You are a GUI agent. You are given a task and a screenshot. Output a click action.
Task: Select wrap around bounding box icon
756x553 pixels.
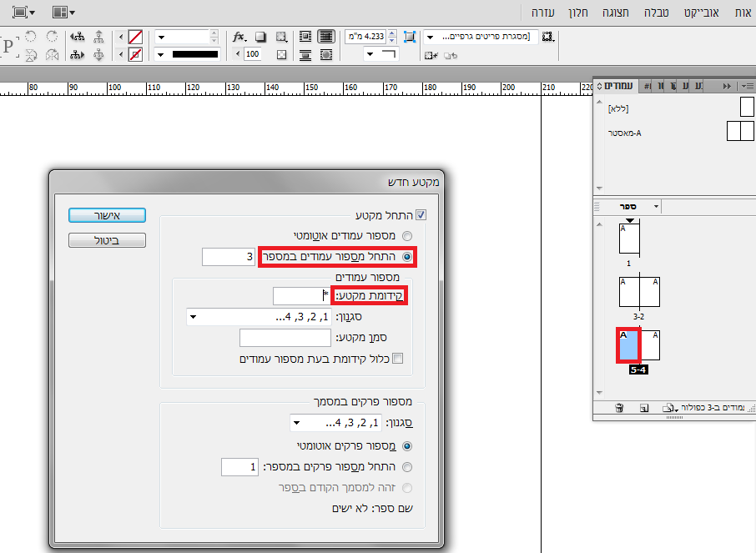pyautogui.click(x=305, y=37)
